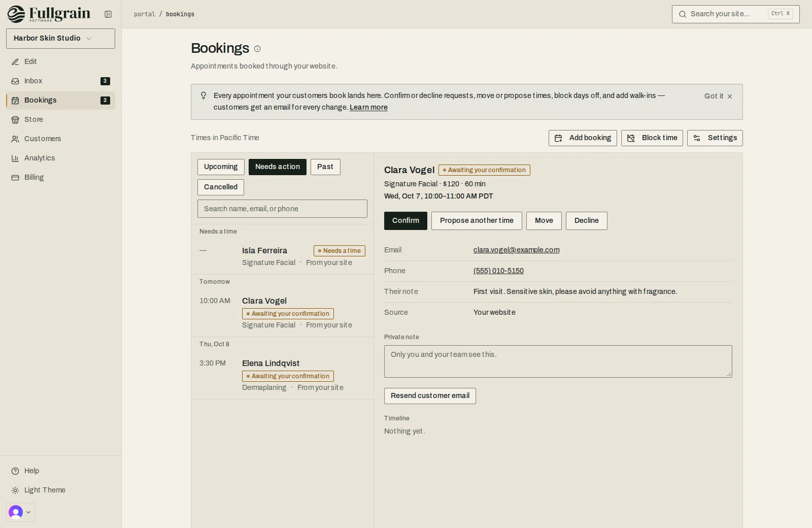
Task: Switch to the Upcoming tab
Action: 221,167
